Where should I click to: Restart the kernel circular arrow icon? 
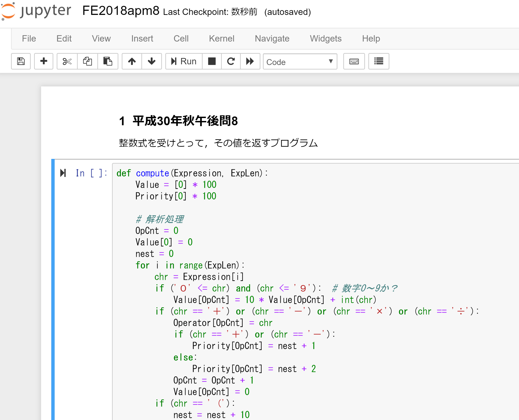(x=231, y=61)
